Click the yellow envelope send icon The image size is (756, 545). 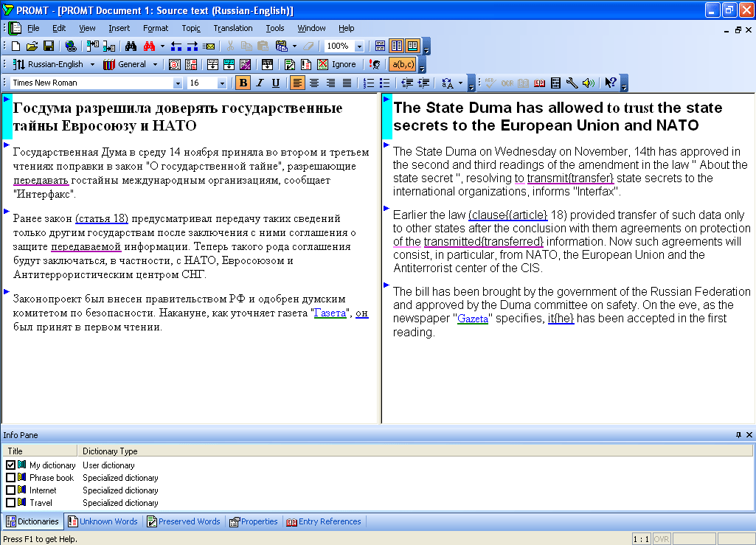click(209, 46)
